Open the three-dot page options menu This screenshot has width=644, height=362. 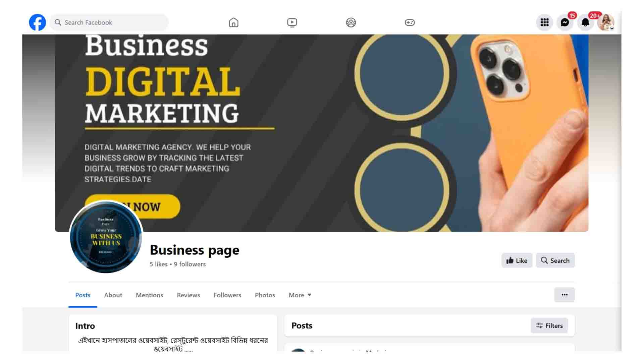565,295
